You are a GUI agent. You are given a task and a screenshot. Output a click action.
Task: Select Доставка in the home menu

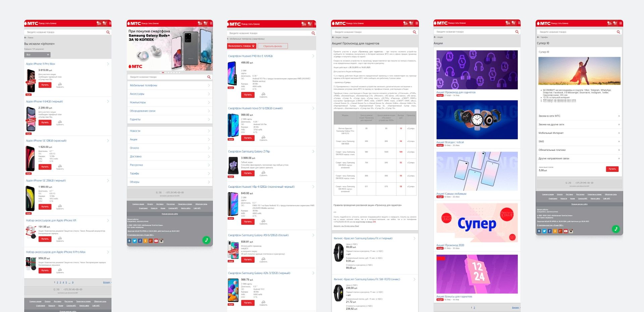170,157
